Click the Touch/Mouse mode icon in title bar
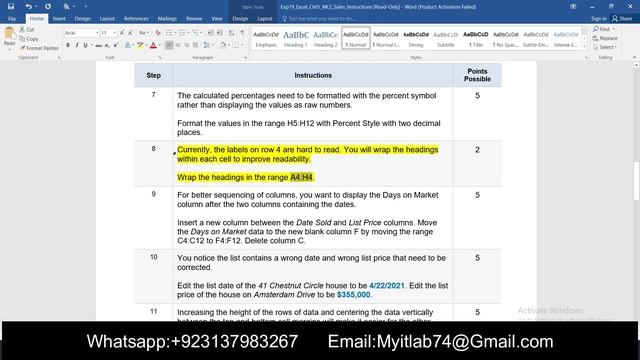Screen dimensions: 640x360 point(66,7)
